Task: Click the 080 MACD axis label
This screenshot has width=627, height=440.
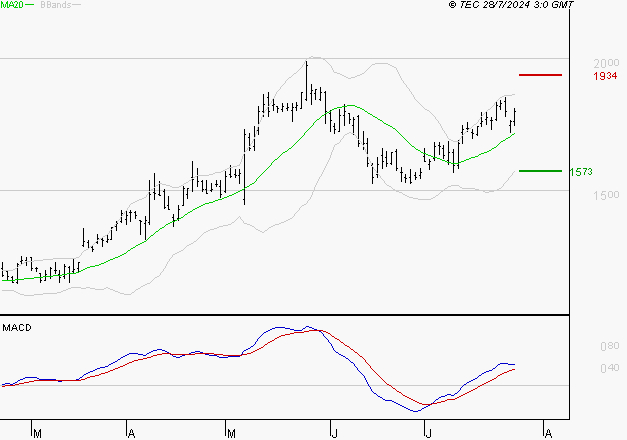Action: point(610,346)
